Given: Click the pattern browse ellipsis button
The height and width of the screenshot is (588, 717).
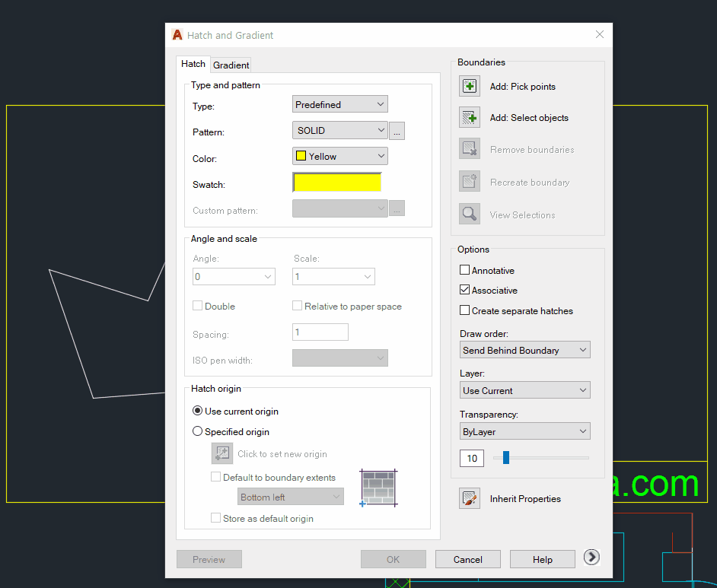Looking at the screenshot, I should (x=397, y=132).
